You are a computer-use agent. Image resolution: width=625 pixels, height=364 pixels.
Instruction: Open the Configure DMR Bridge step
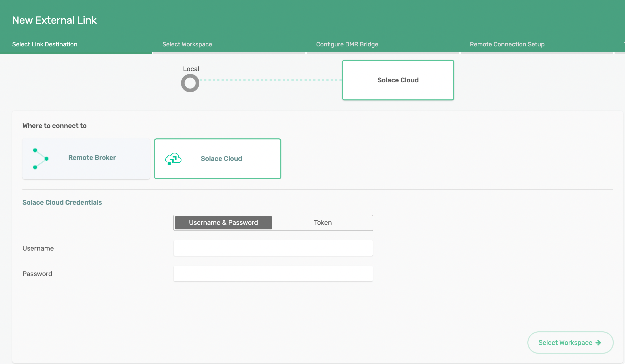point(347,44)
